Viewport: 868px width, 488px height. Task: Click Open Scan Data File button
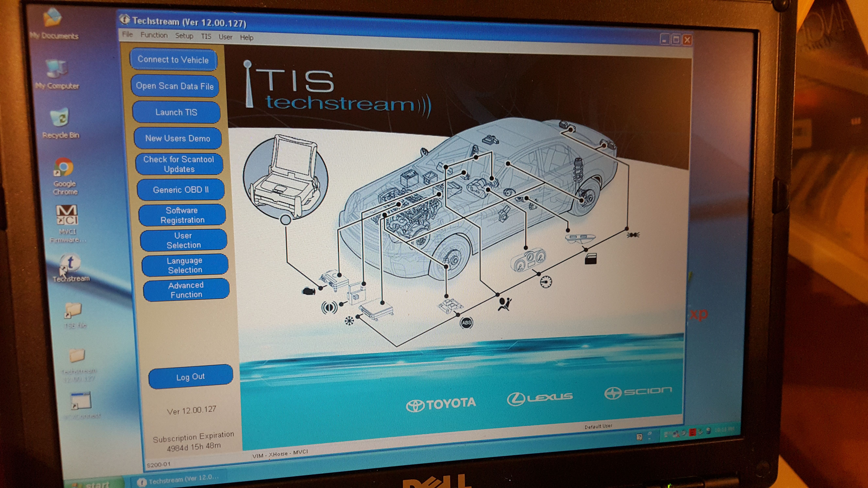coord(175,86)
